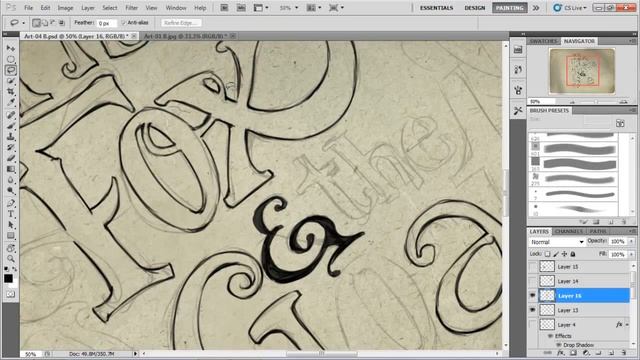Image resolution: width=640 pixels, height=360 pixels.
Task: Open the Arrange Documents dropdown
Action: [x=314, y=8]
